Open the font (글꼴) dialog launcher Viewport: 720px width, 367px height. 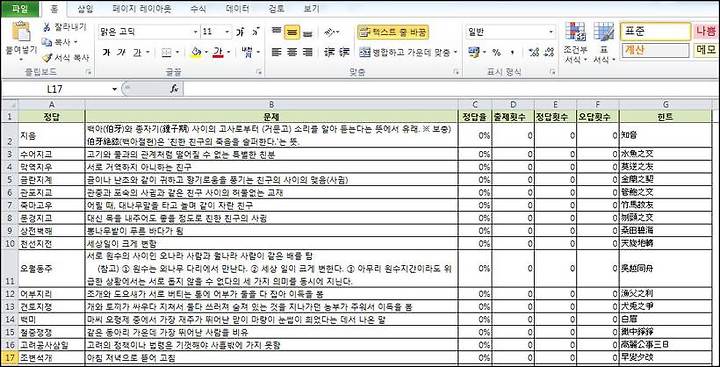coord(259,72)
